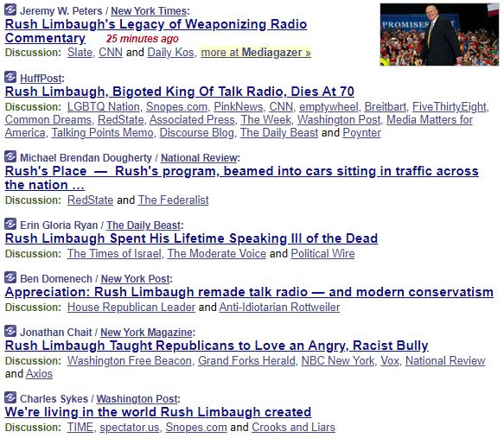Open 'Bigoted King Of Talk Radio' headline
The image size is (504, 438).
(x=179, y=92)
